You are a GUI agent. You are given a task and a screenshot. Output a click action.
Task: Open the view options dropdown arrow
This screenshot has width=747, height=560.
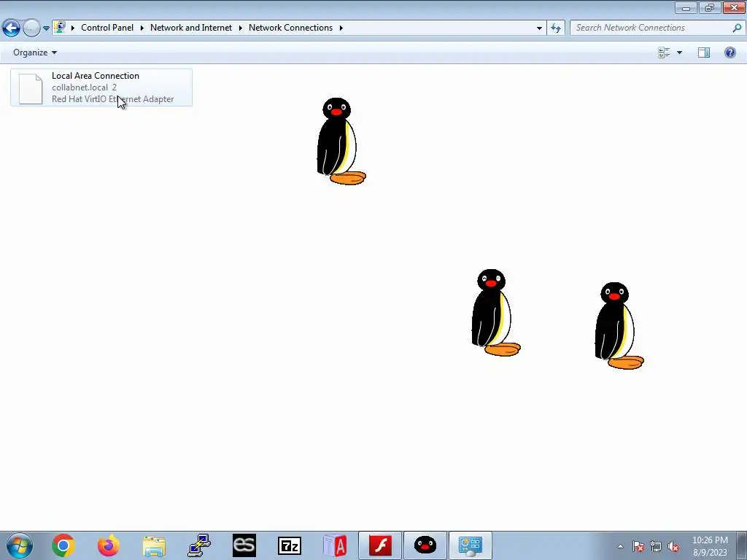[679, 52]
